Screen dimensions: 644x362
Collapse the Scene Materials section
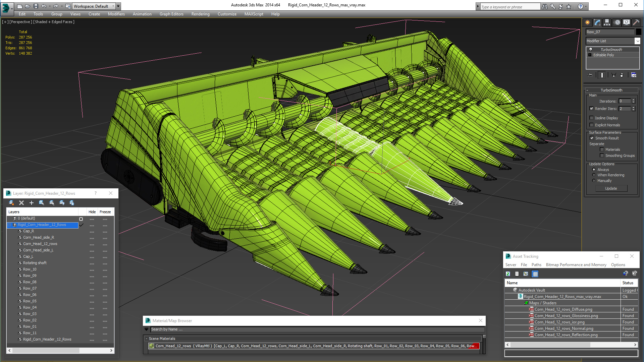(x=146, y=339)
